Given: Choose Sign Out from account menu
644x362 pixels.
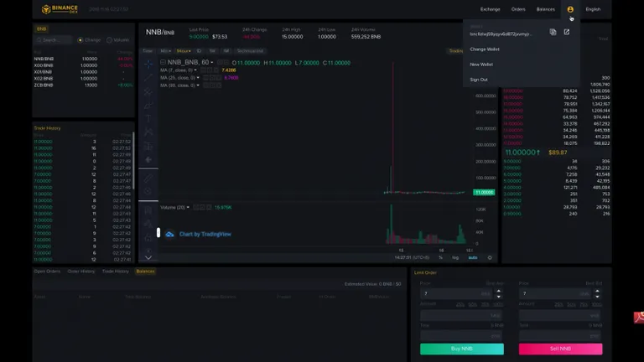Looking at the screenshot, I should point(479,80).
